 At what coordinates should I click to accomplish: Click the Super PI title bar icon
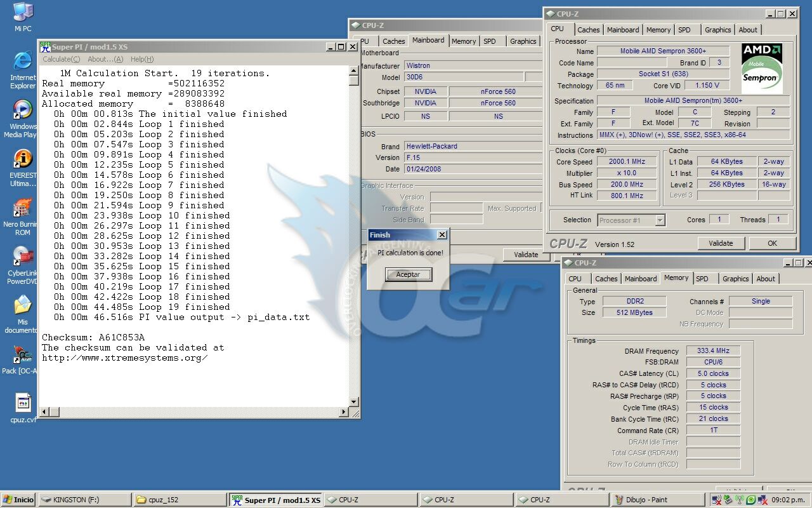point(45,46)
